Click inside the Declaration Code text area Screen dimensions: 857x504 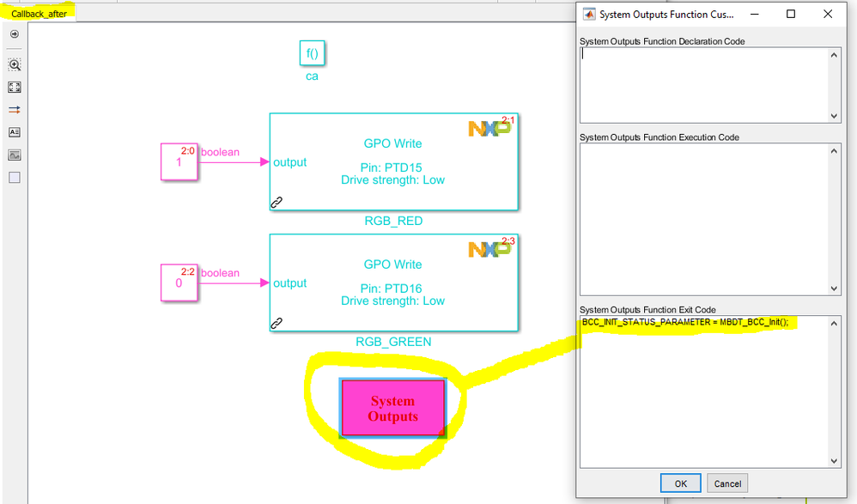[x=704, y=85]
